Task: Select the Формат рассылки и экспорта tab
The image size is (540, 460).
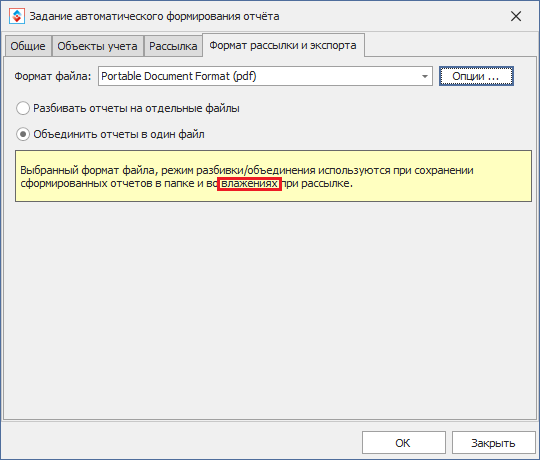Action: pyautogui.click(x=283, y=45)
